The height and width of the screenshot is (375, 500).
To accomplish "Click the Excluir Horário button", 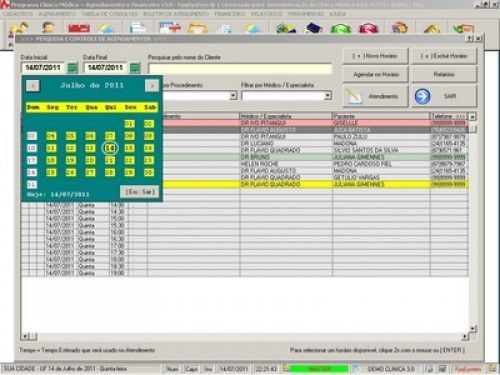I will tap(444, 56).
